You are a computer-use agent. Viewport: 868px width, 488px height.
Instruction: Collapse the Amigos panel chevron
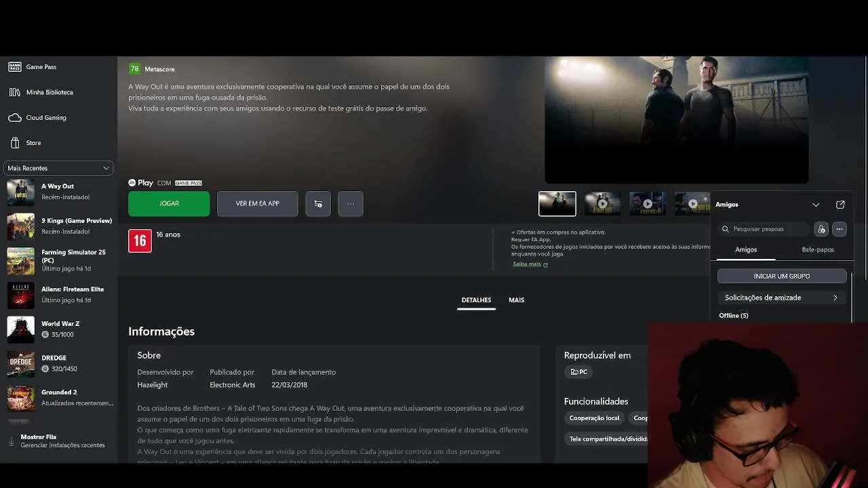click(x=816, y=205)
